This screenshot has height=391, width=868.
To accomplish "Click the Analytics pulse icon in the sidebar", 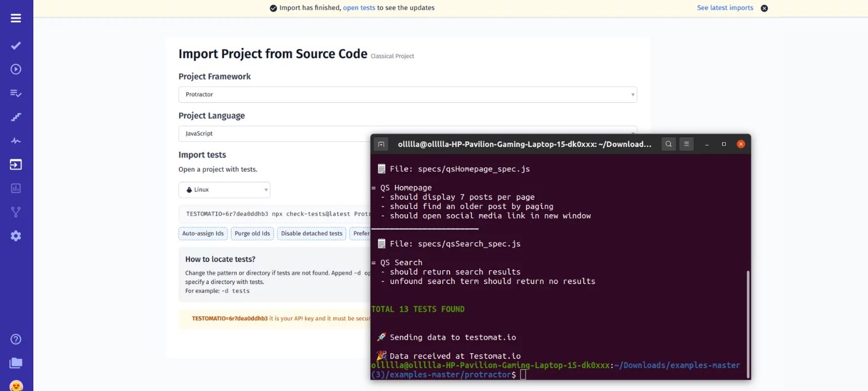I will [x=16, y=140].
